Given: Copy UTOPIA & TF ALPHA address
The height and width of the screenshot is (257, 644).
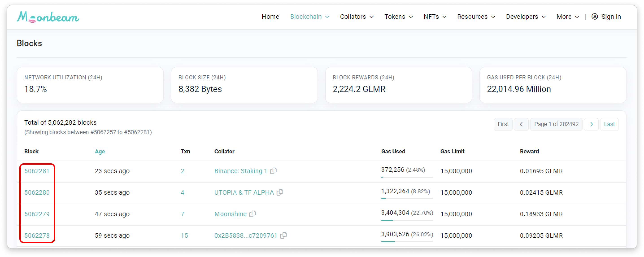Looking at the screenshot, I should [280, 192].
